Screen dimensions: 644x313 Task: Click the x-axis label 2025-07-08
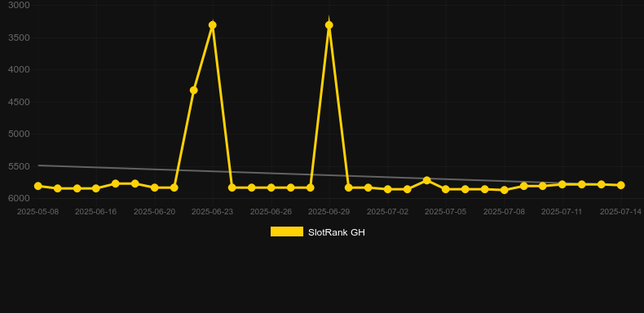point(505,212)
